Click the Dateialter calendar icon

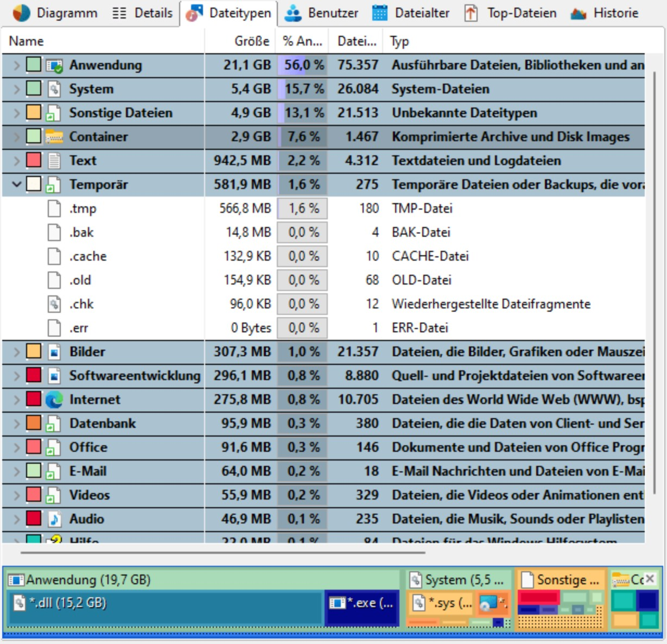tap(380, 13)
